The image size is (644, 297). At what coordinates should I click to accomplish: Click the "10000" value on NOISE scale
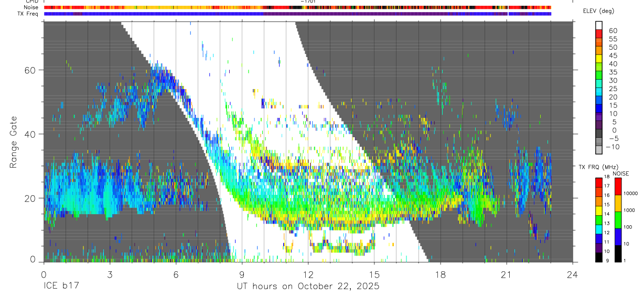630,193
